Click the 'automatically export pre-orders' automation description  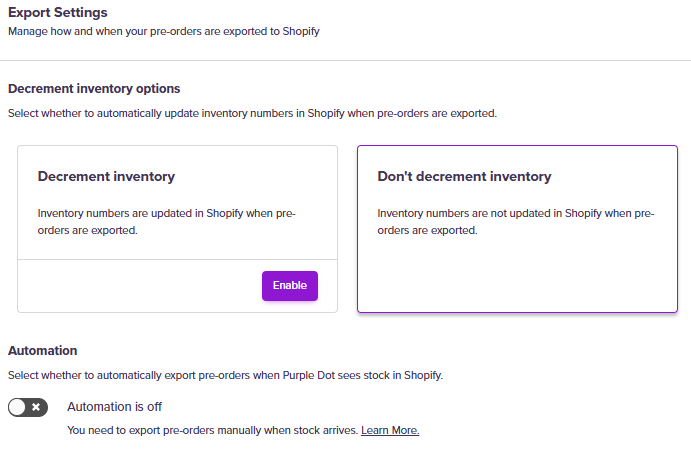point(225,375)
